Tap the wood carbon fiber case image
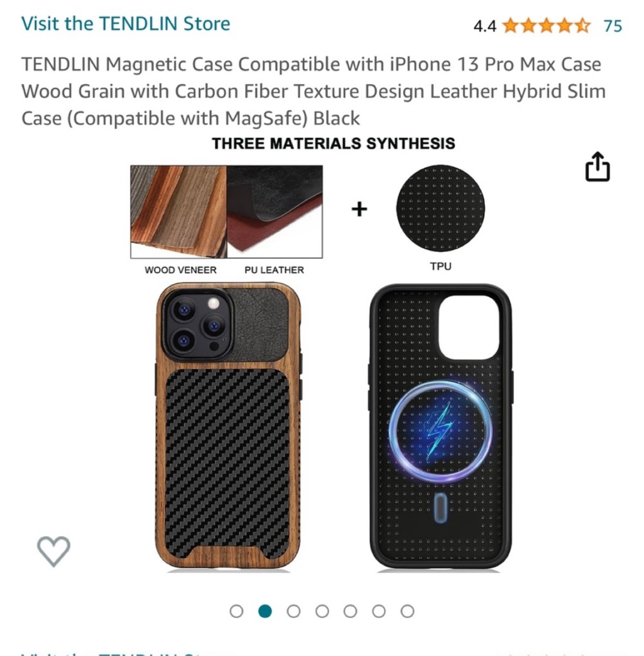The image size is (644, 656). click(228, 427)
